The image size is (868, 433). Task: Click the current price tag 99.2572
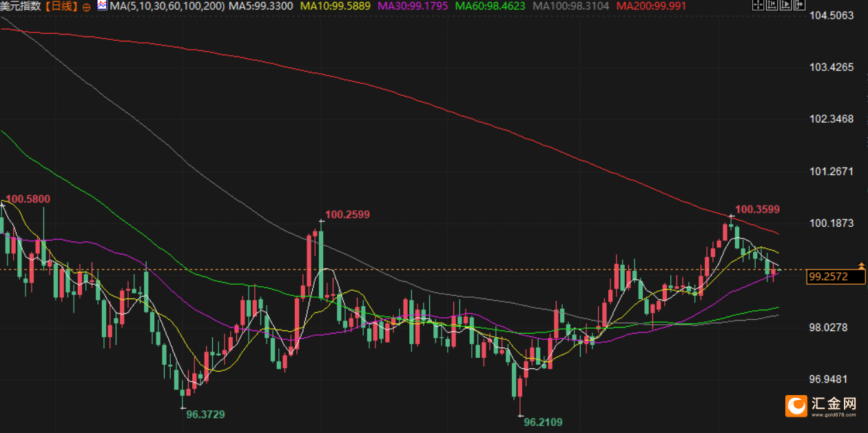836,277
